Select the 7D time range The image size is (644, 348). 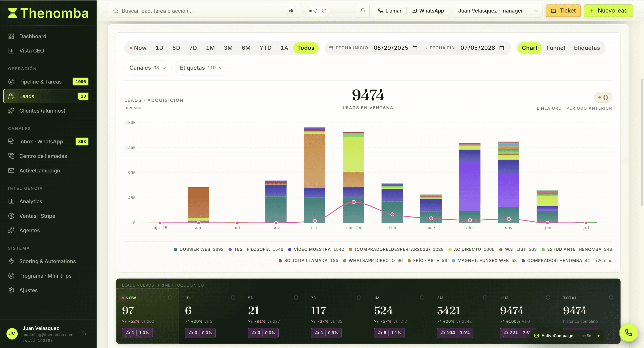click(193, 48)
